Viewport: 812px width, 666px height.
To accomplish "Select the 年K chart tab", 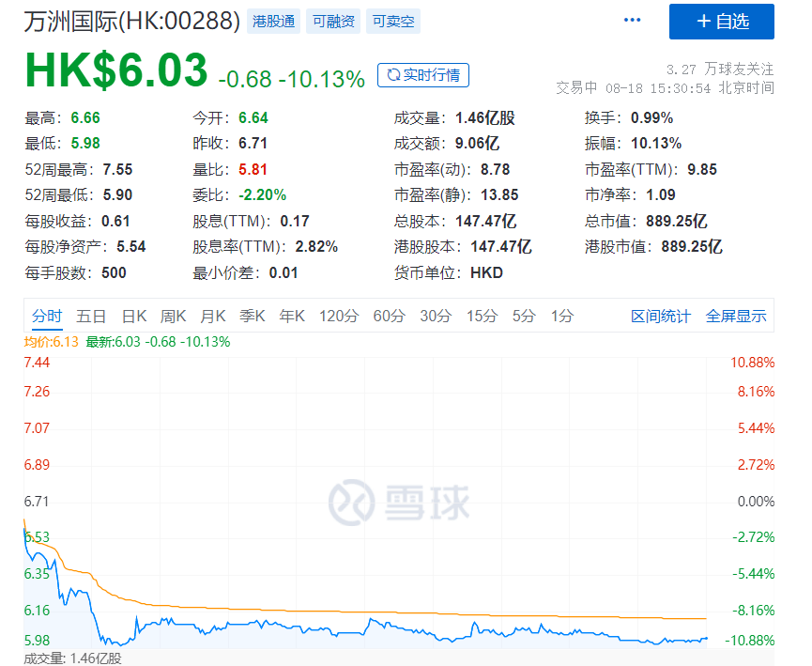I will click(292, 317).
